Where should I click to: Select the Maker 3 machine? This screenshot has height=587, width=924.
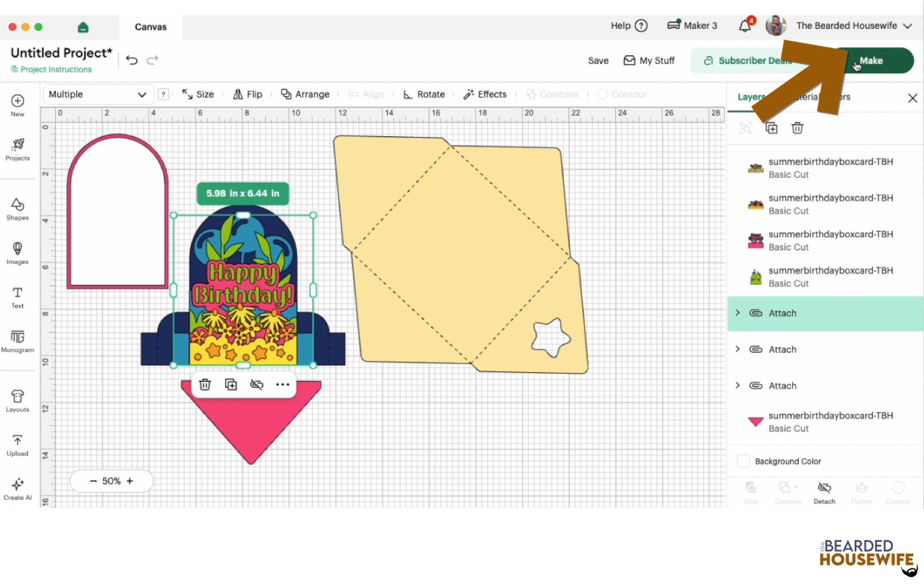pos(692,25)
